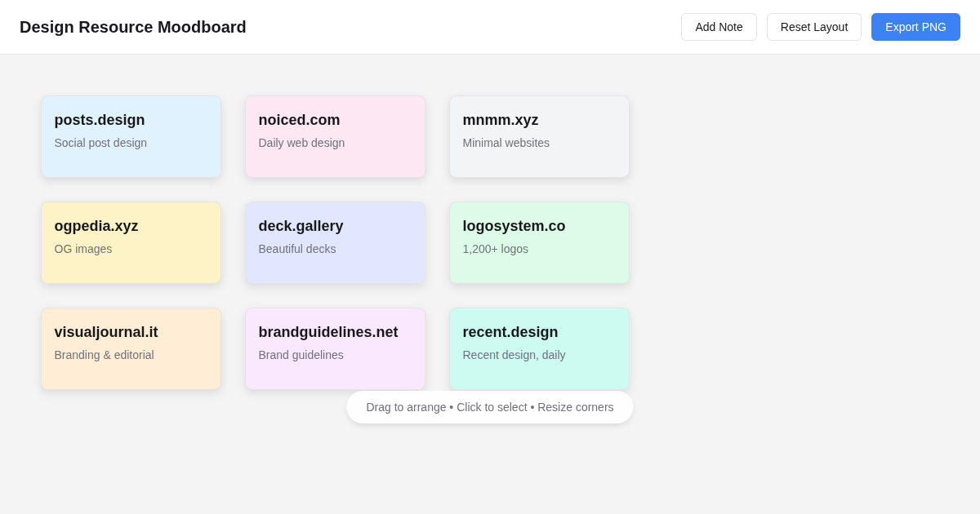Click the Design Resource Moodboard title

pos(133,27)
